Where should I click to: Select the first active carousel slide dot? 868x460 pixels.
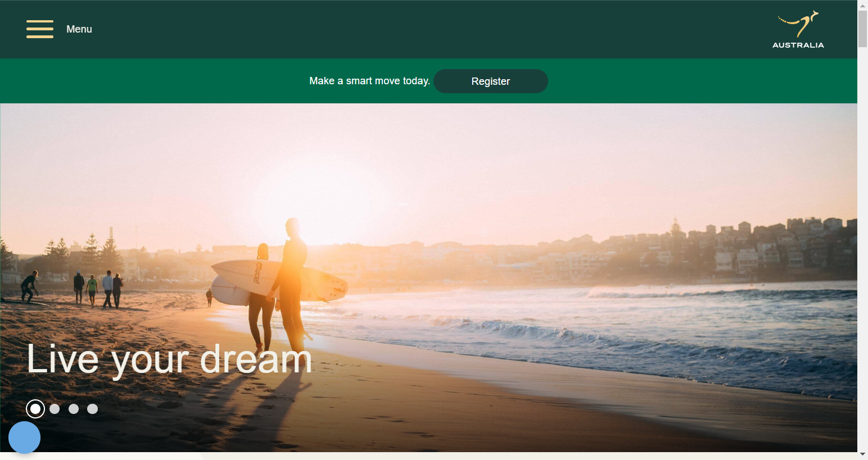tap(35, 409)
